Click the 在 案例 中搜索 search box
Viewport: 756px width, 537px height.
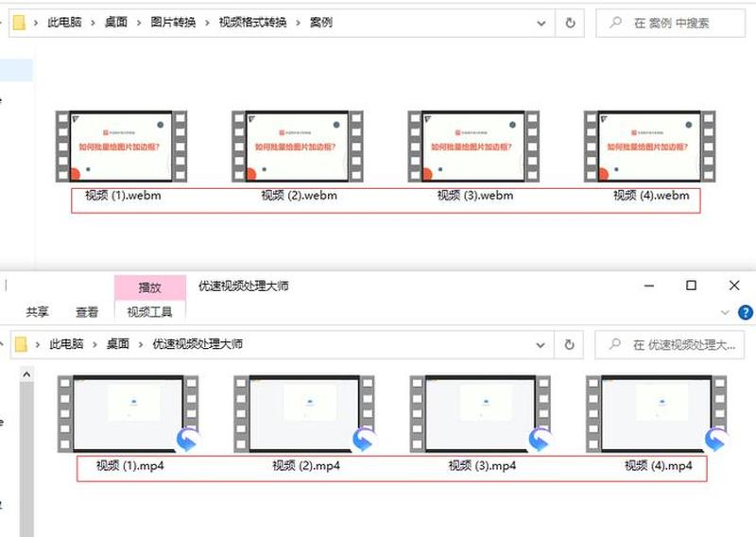tap(670, 23)
